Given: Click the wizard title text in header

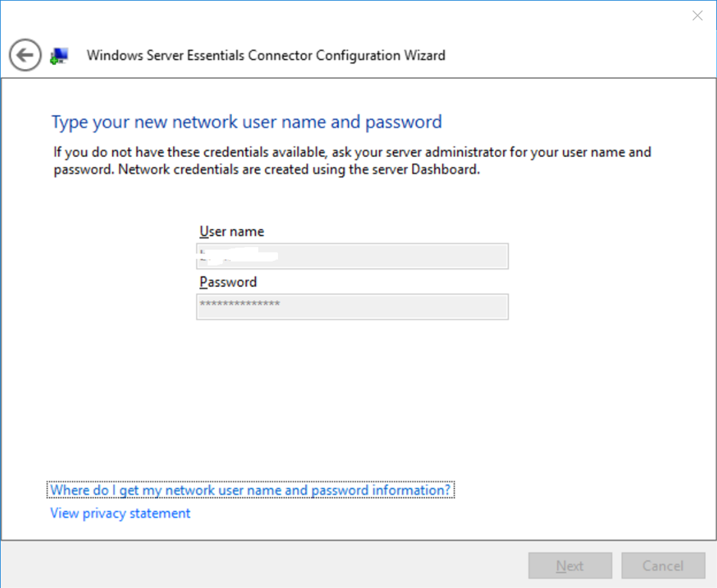Looking at the screenshot, I should (x=266, y=55).
